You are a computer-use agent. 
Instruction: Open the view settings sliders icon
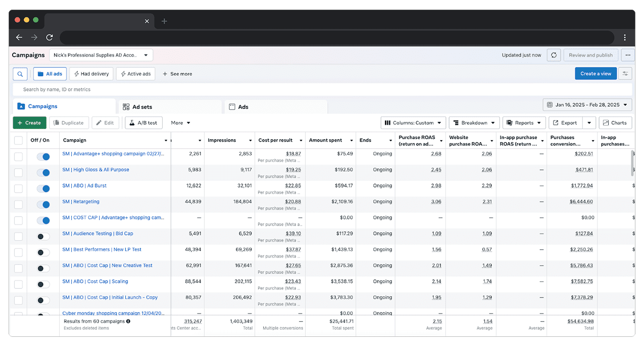tap(625, 74)
